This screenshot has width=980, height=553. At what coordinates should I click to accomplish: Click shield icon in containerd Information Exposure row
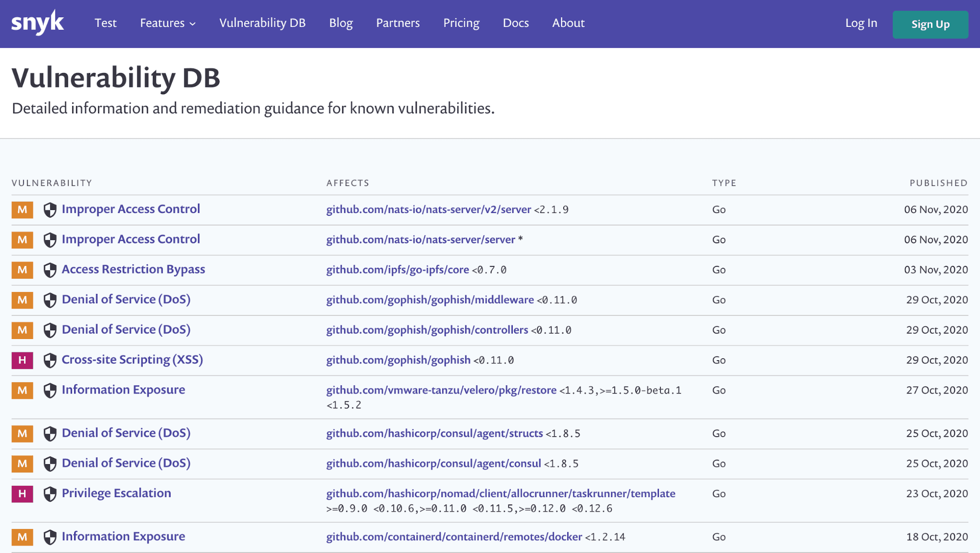[x=50, y=537]
